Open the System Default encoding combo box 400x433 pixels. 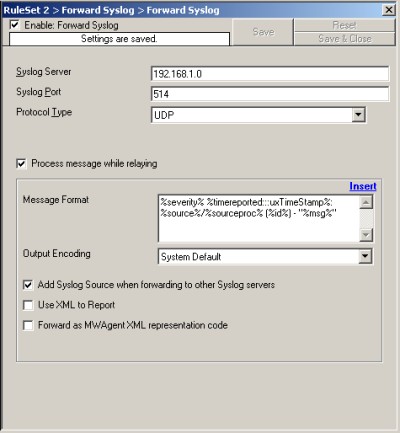[x=265, y=256]
